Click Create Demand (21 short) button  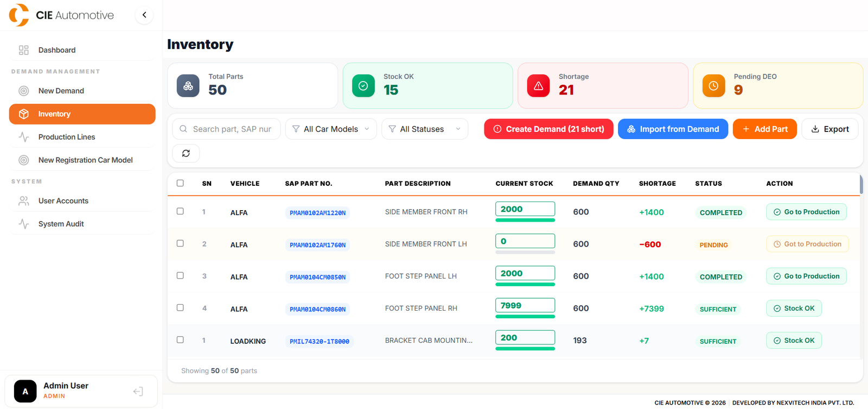[x=548, y=129]
